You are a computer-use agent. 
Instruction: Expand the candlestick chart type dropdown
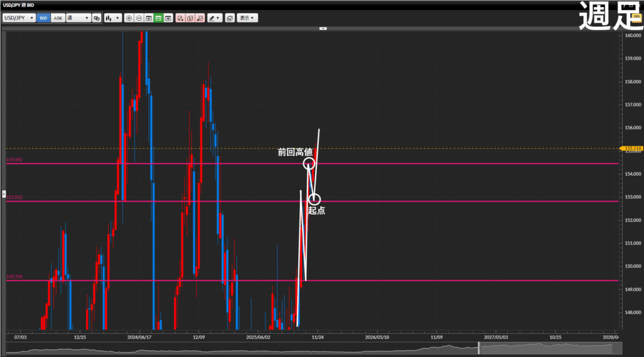click(x=113, y=18)
